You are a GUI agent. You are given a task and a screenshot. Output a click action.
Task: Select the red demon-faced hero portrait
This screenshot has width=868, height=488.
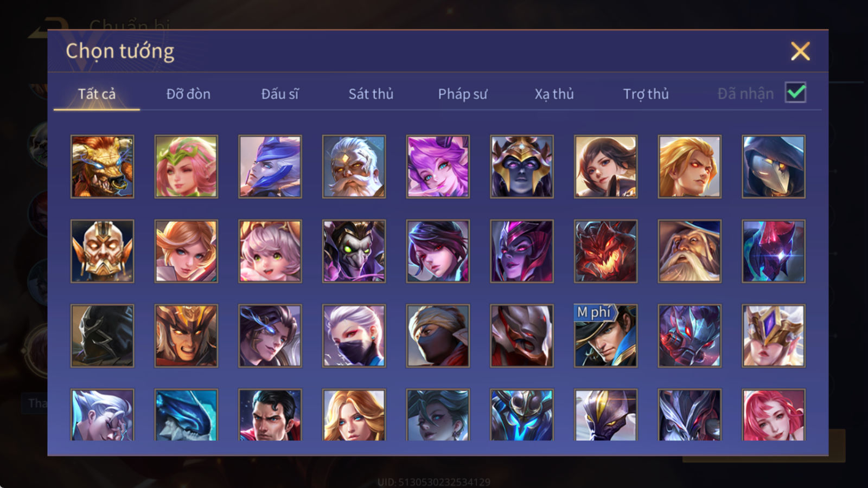click(x=605, y=251)
